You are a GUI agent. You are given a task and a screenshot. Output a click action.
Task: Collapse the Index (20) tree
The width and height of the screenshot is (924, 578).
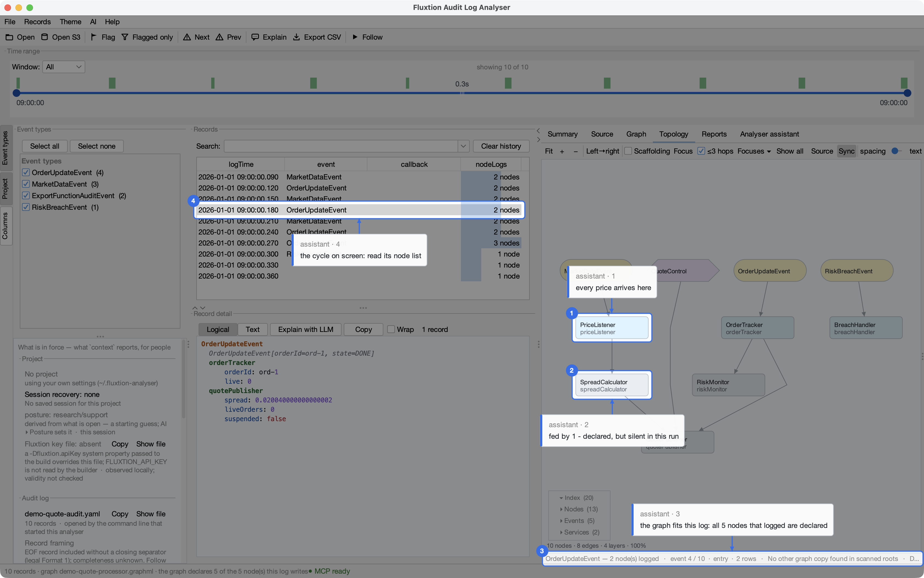point(561,498)
